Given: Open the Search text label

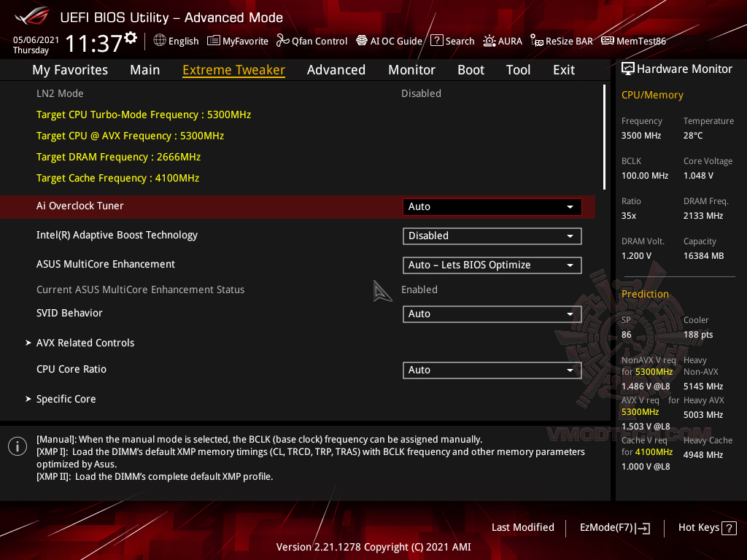Looking at the screenshot, I should (x=460, y=41).
